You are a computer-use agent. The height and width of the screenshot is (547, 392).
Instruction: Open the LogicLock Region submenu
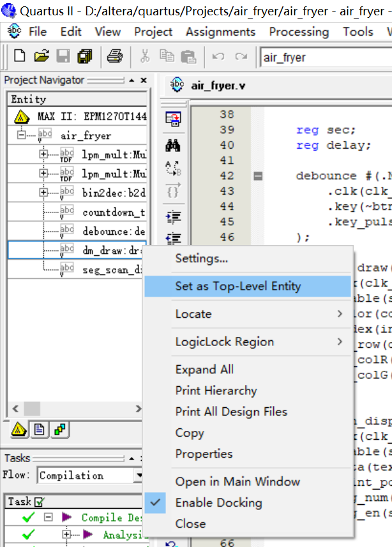coord(248,342)
